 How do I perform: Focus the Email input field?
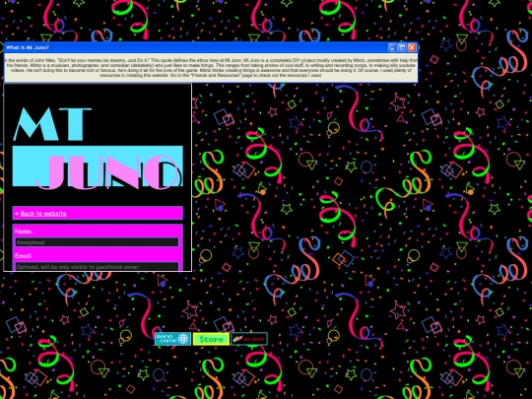pyautogui.click(x=97, y=266)
